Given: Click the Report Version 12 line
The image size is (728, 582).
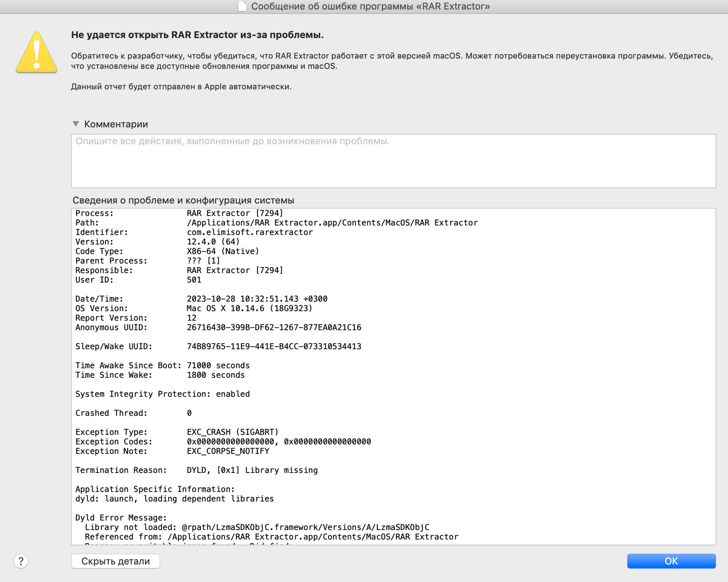Looking at the screenshot, I should point(136,318).
